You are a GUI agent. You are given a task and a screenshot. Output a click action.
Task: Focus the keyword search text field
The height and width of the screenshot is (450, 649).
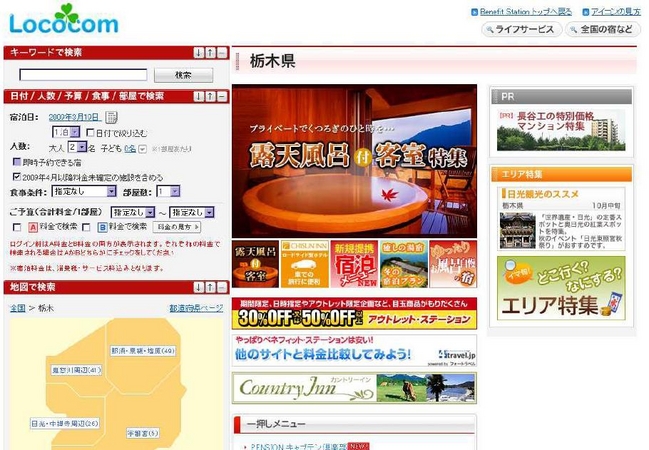83,75
